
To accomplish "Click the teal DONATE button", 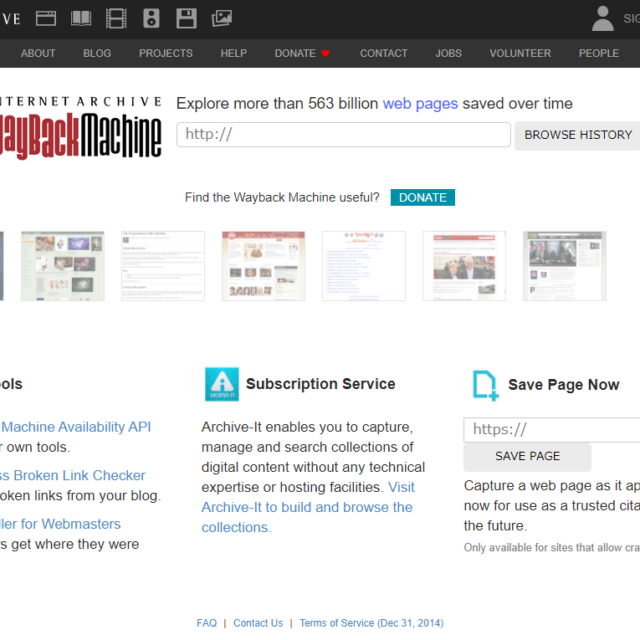I will (422, 198).
